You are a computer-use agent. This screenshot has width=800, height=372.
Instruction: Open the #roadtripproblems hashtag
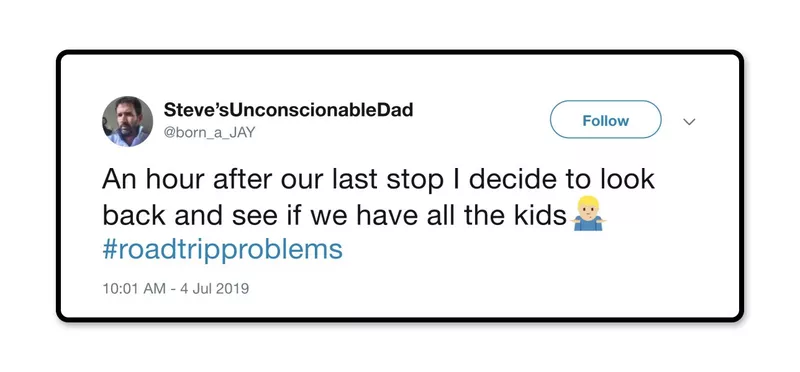point(222,251)
